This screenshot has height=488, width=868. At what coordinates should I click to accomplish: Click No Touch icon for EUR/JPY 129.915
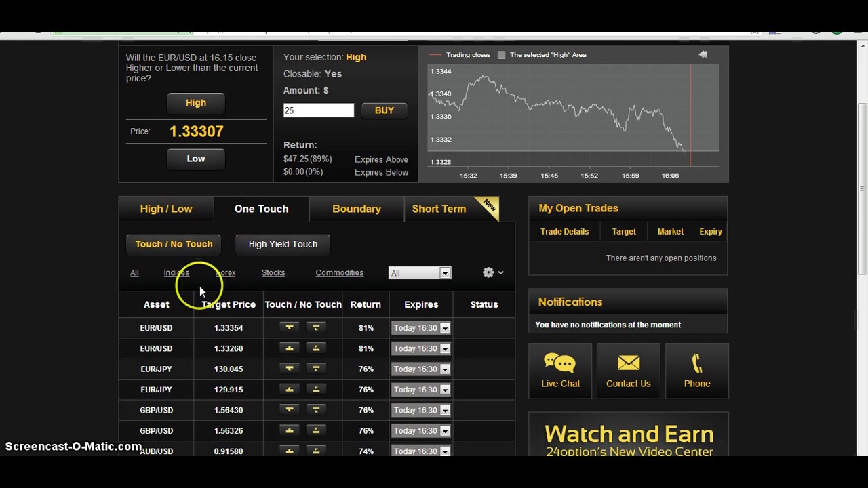tap(316, 390)
